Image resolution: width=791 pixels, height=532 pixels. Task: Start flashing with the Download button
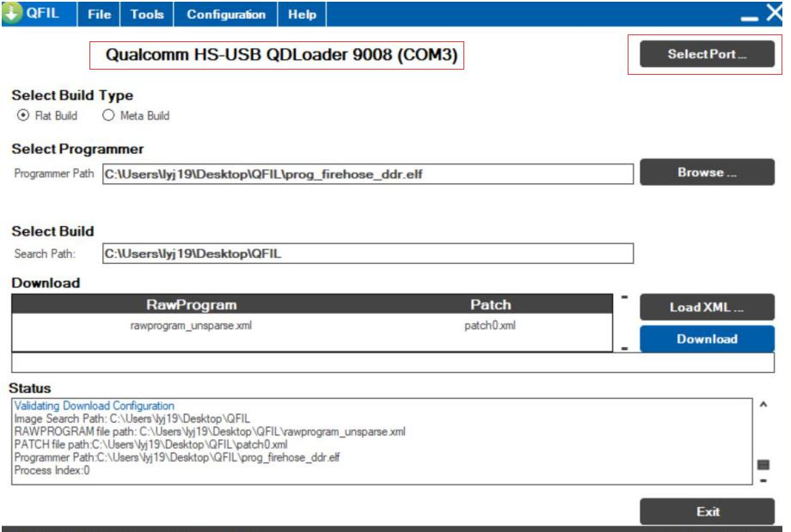(707, 339)
